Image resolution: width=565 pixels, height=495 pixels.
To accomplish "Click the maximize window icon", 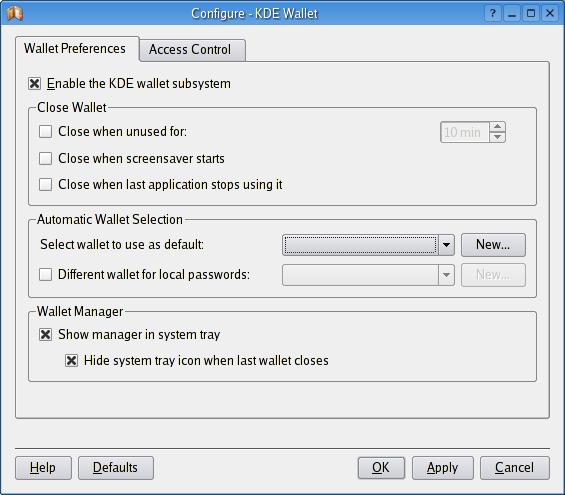I will coord(531,14).
